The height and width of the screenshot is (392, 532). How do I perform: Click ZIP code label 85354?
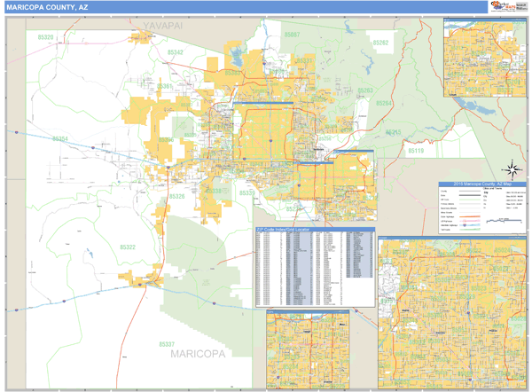pos(60,139)
